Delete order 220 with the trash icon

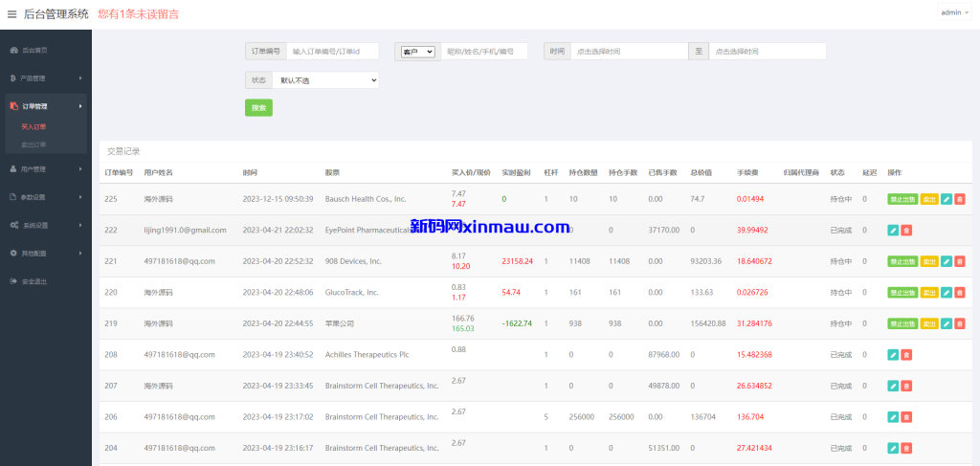point(960,293)
